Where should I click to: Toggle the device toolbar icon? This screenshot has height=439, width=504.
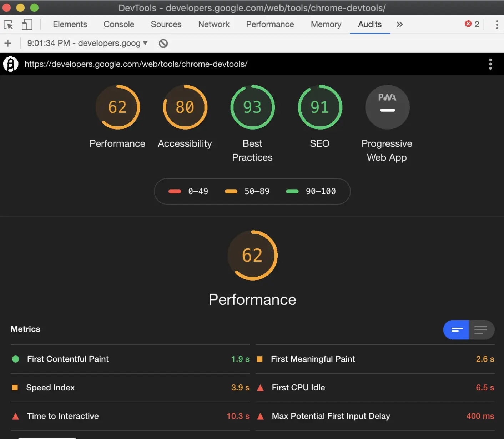(x=27, y=25)
